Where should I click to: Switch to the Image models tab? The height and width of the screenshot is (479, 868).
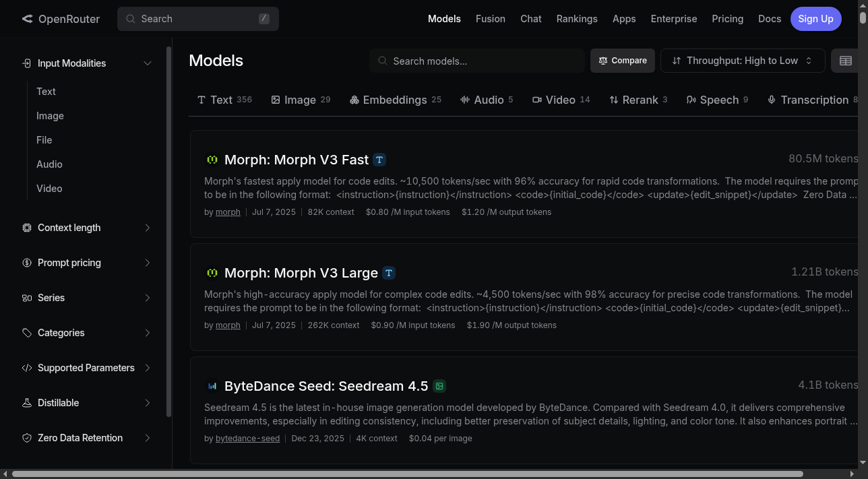(x=301, y=100)
